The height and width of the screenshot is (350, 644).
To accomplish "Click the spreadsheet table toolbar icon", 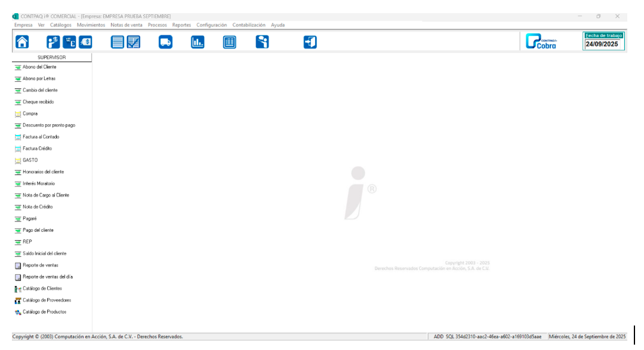I will click(230, 42).
